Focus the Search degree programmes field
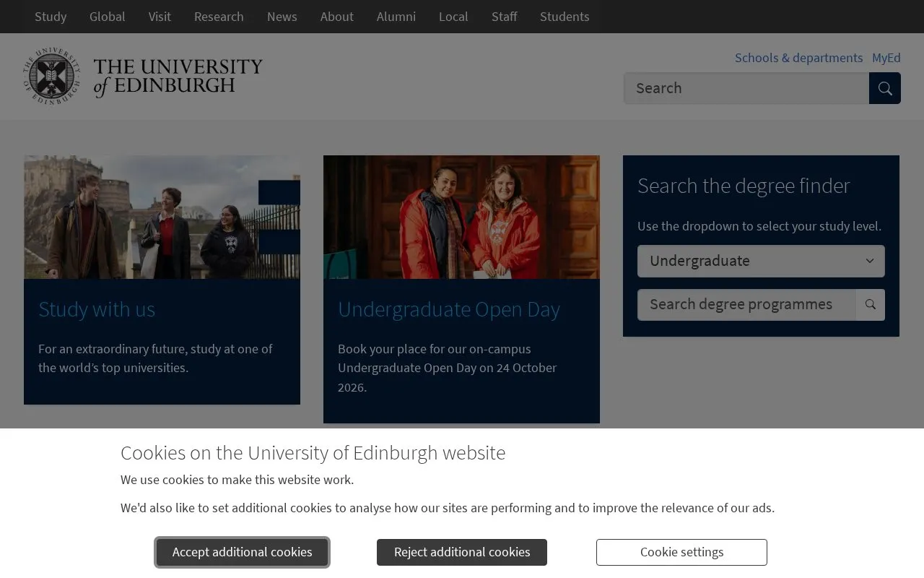 coord(746,305)
